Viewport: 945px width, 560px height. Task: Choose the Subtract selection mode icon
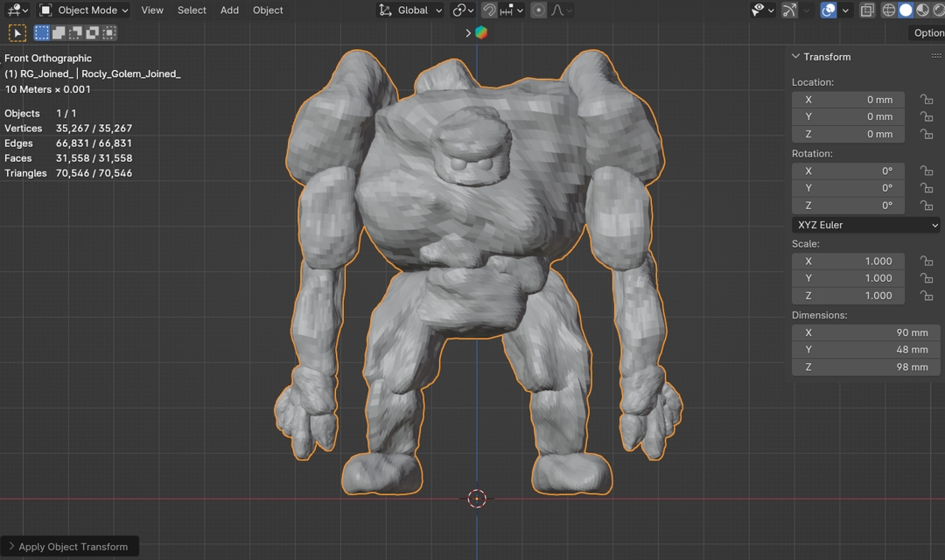click(75, 33)
